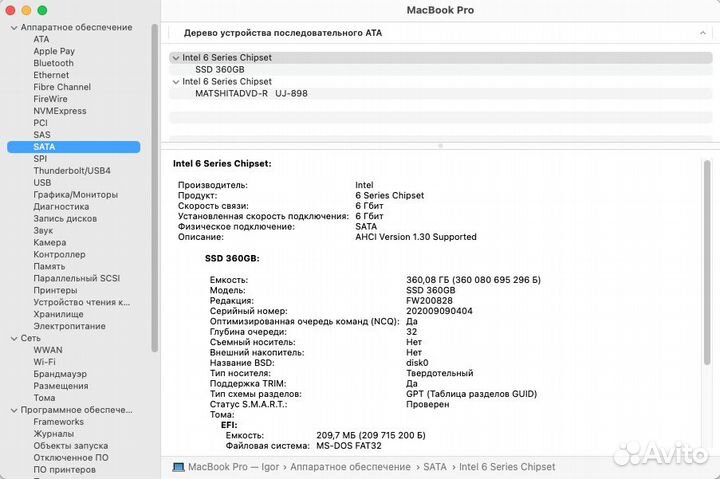Select Журналы item
This screenshot has width=720, height=479.
coord(53,434)
